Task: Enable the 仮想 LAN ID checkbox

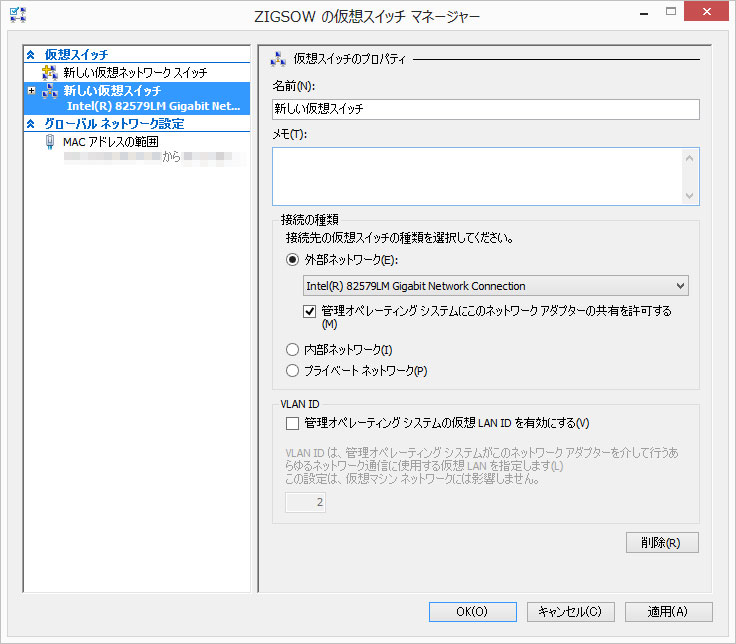Action: click(292, 423)
